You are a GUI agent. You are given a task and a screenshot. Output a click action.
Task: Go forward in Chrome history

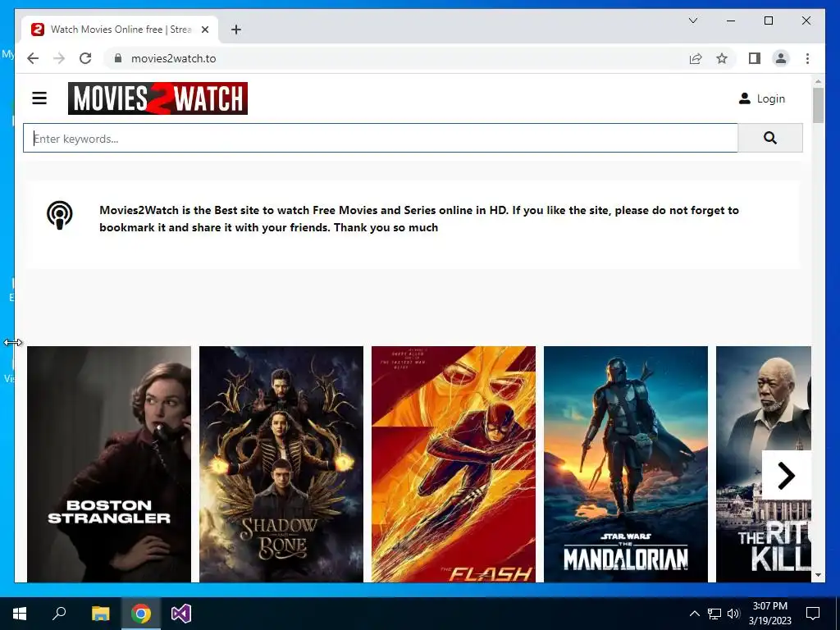59,58
